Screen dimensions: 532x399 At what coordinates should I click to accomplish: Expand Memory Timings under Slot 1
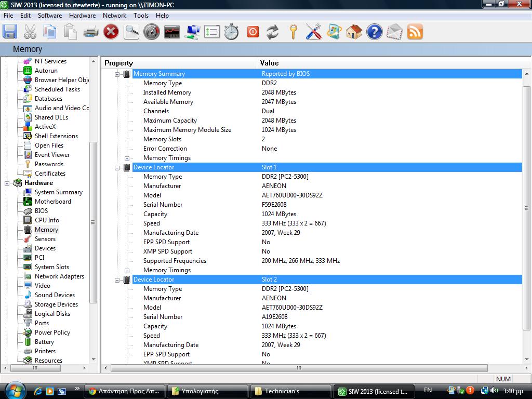(x=127, y=271)
